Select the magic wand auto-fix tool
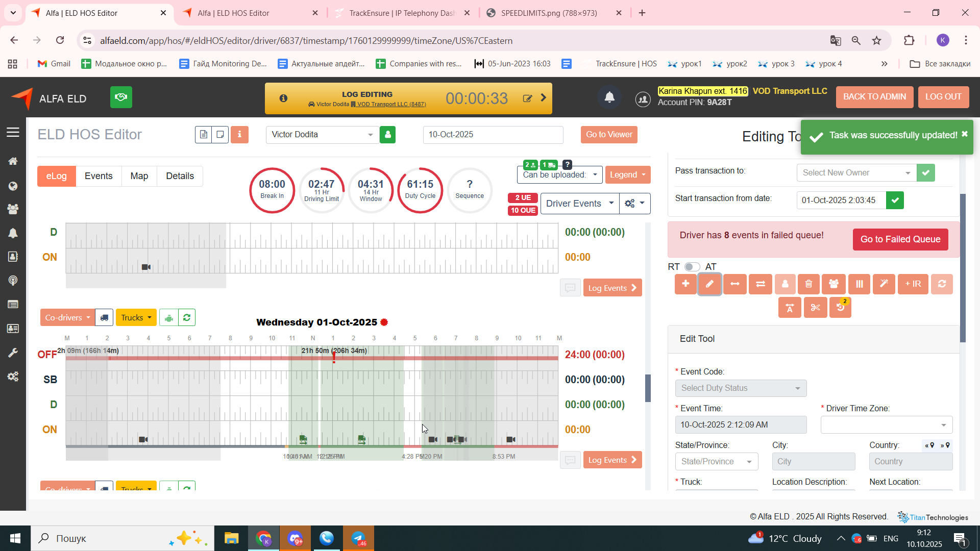980x551 pixels. 884,284
